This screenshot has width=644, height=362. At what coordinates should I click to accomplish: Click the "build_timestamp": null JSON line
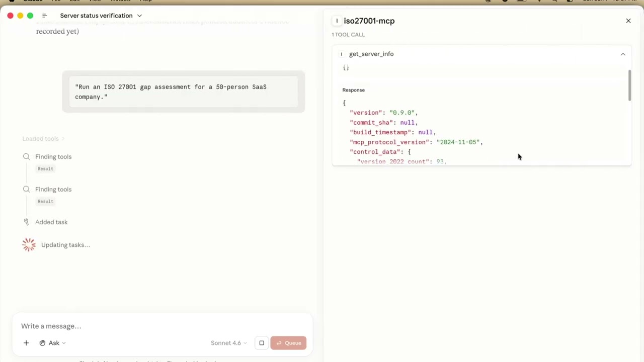(x=392, y=132)
